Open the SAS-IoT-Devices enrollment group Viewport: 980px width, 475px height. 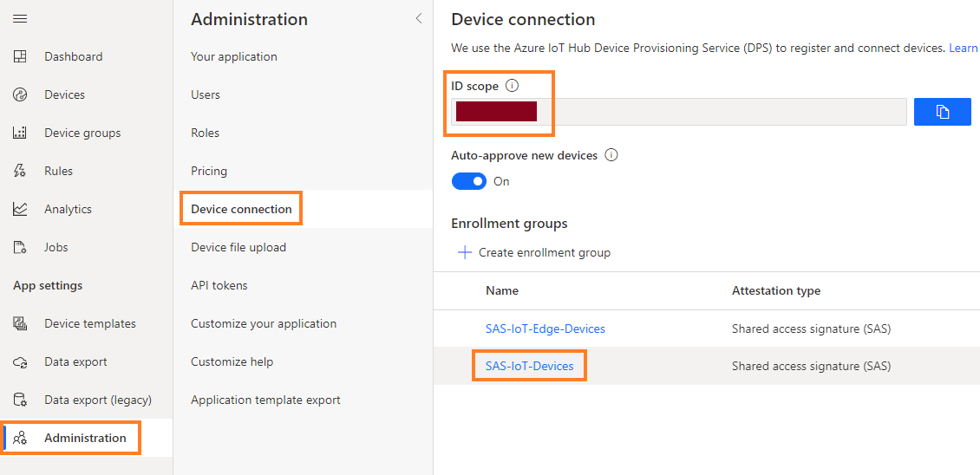(529, 366)
